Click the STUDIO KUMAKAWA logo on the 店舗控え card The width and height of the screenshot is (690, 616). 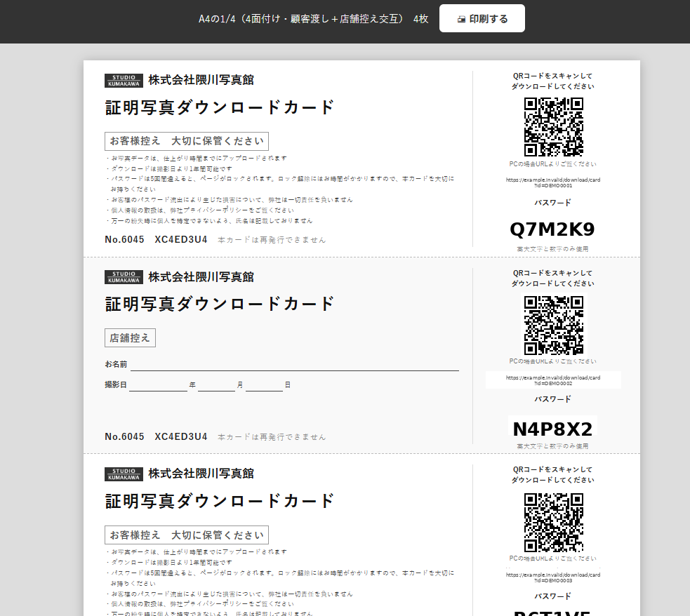pyautogui.click(x=124, y=277)
